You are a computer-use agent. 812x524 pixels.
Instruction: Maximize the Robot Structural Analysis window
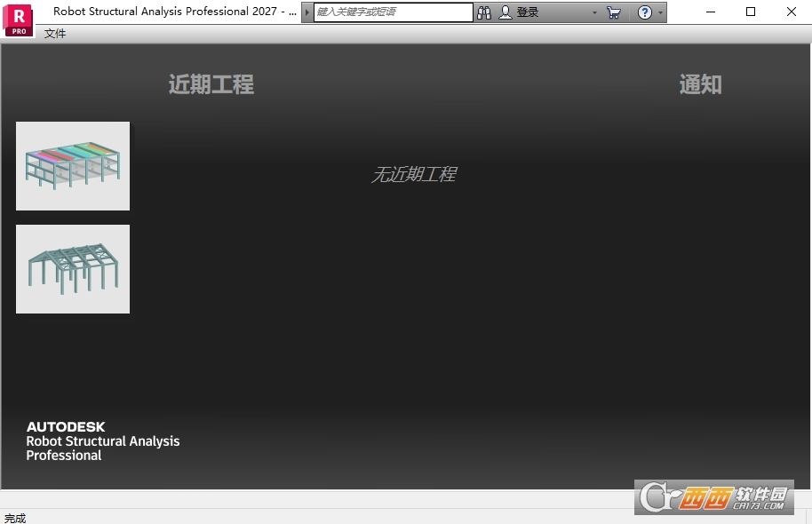[751, 12]
